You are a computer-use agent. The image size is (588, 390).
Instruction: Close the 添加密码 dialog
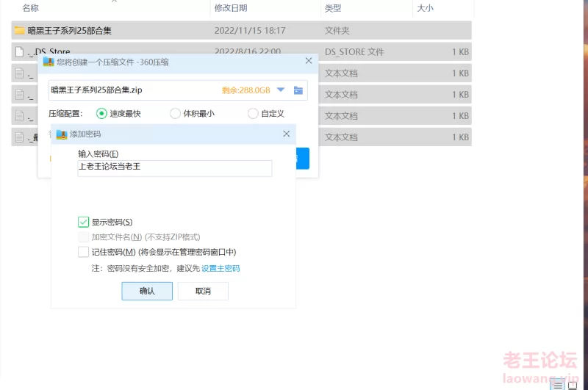(x=287, y=134)
